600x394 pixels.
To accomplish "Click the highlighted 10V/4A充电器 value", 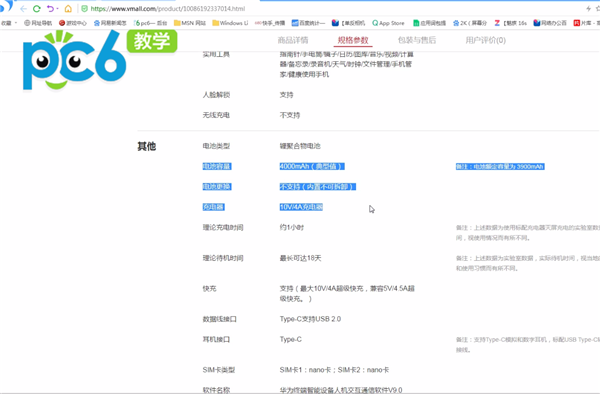I will tap(301, 207).
